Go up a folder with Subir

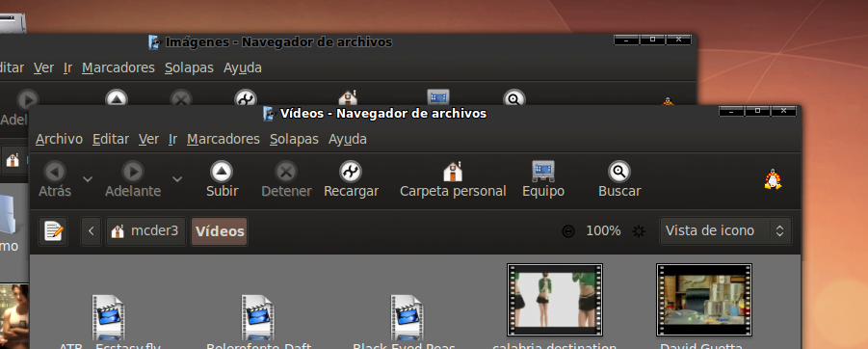[x=222, y=179]
